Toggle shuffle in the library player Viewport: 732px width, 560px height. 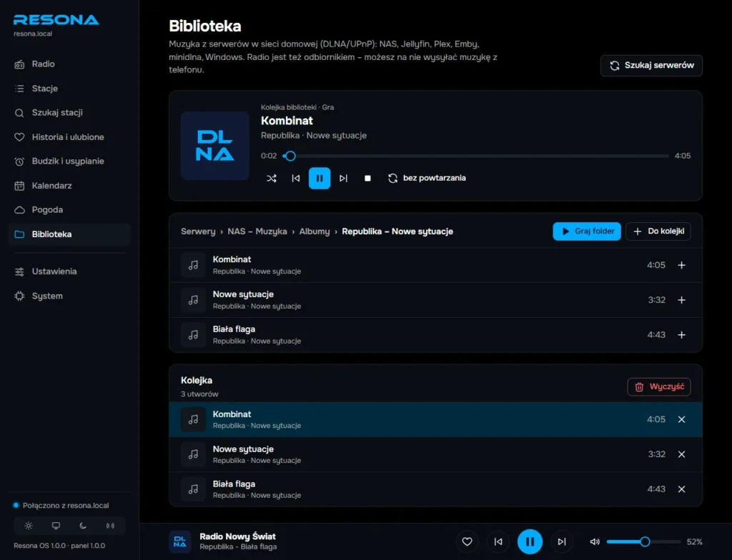(x=271, y=179)
